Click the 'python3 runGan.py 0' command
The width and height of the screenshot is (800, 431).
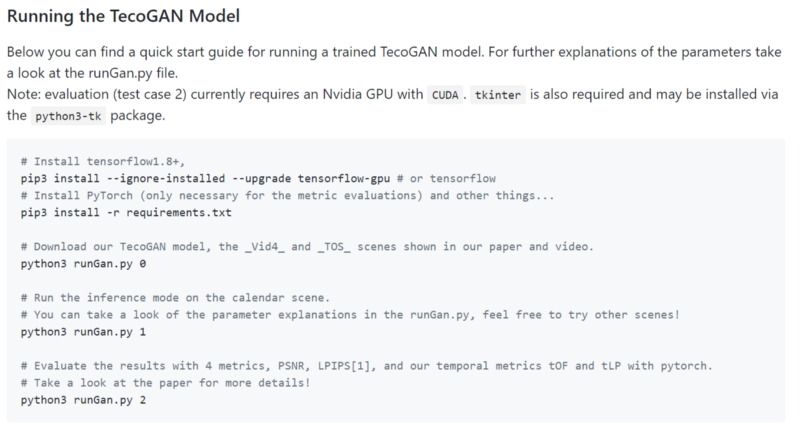(x=83, y=264)
